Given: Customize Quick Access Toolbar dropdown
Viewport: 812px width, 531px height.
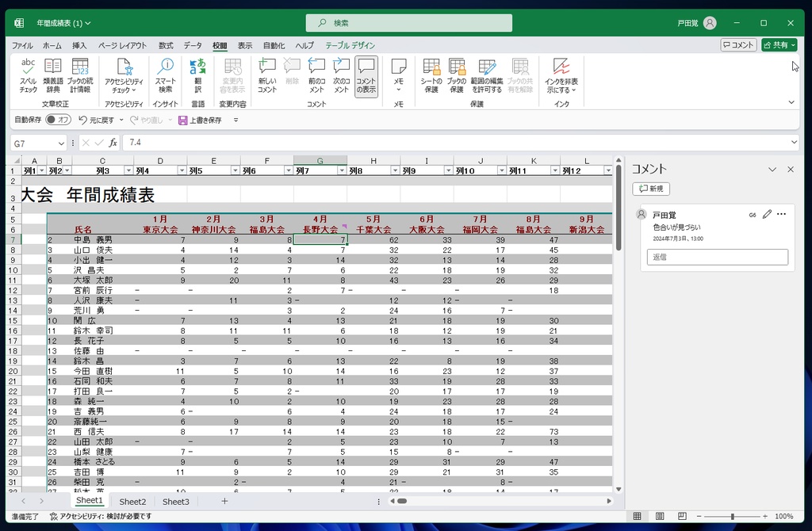Looking at the screenshot, I should (236, 120).
